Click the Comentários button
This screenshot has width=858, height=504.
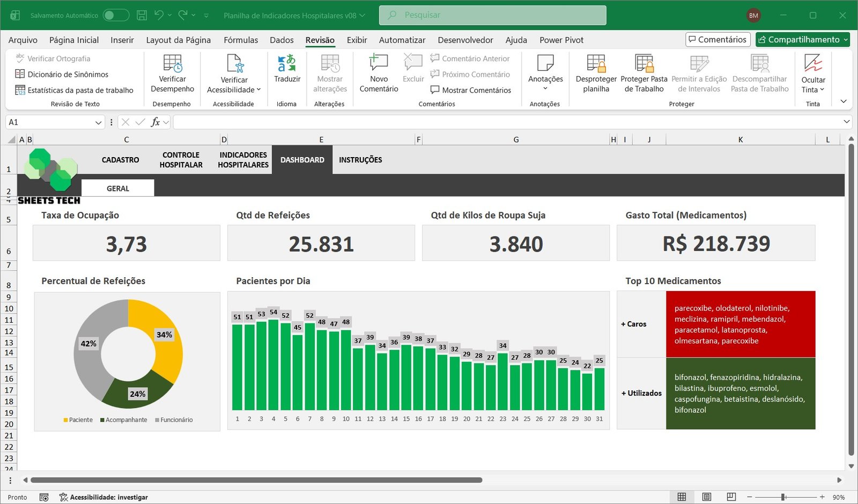pos(718,40)
